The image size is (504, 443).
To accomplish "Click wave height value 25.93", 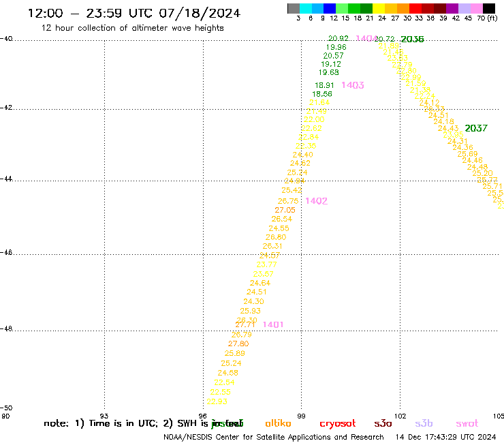I will tap(251, 311).
